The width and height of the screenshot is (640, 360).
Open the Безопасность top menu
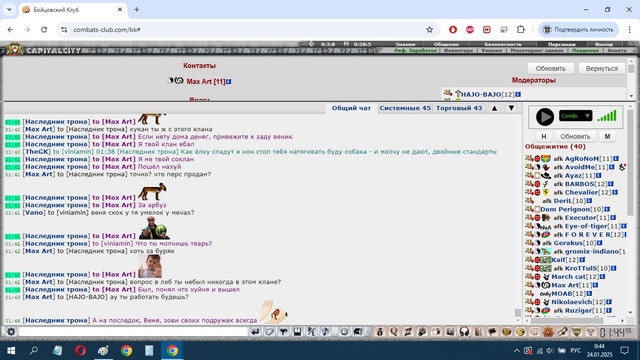point(503,44)
